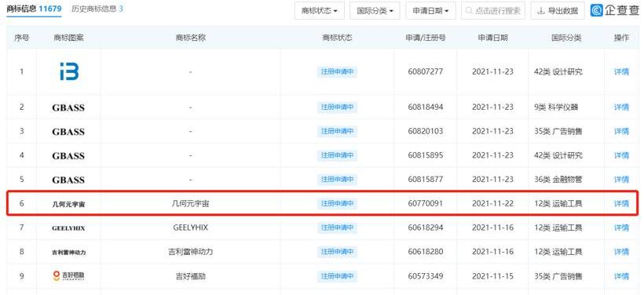Screen dimensions: 644x295
Task: Open the 申请日期 dropdown filter
Action: (x=430, y=11)
